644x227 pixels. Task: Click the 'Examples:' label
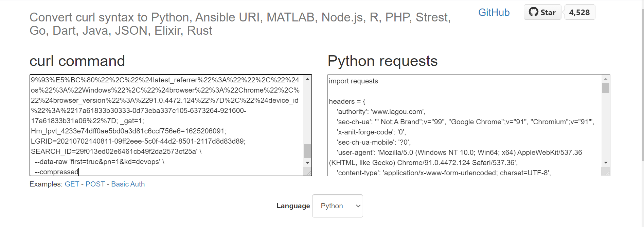[x=46, y=184]
